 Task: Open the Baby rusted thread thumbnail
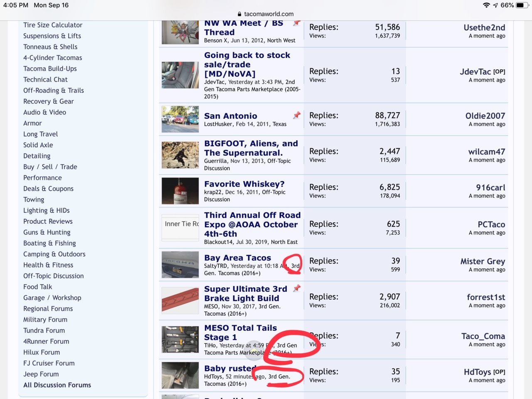point(180,375)
